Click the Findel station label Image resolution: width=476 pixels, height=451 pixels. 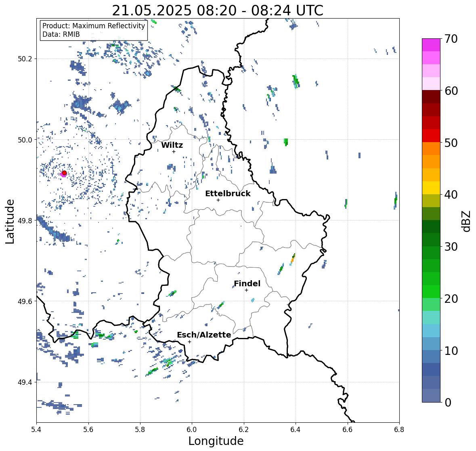[x=247, y=283]
